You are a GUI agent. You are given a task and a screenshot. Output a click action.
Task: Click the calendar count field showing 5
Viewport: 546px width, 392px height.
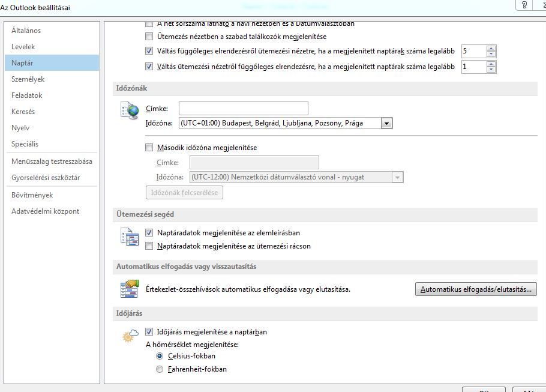click(474, 51)
